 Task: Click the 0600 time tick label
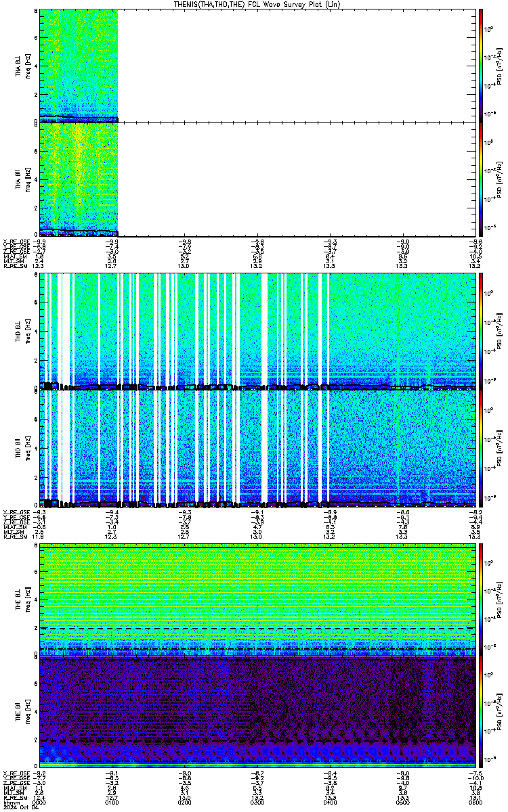point(475,803)
